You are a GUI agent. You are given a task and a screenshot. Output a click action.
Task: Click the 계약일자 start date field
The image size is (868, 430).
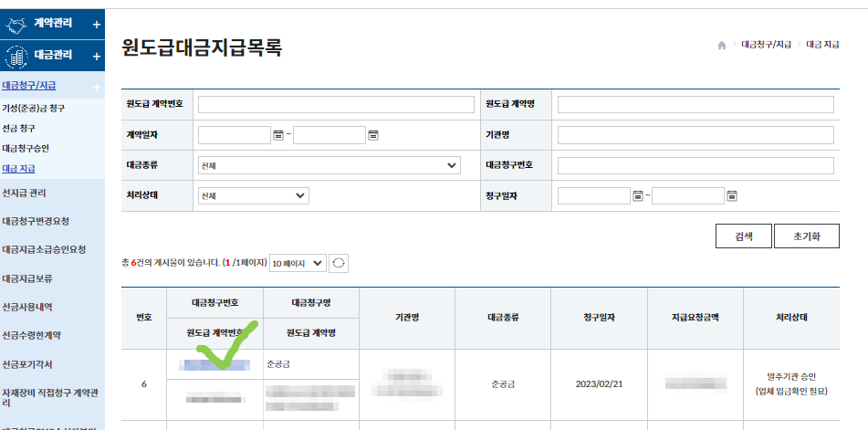[x=235, y=135]
